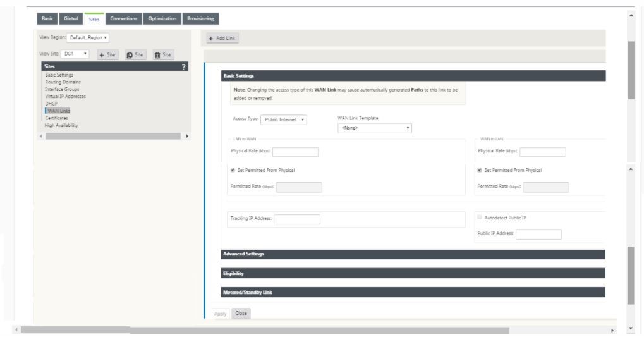Click the clone Site copy icon
This screenshot has height=337, width=644.
click(x=135, y=54)
